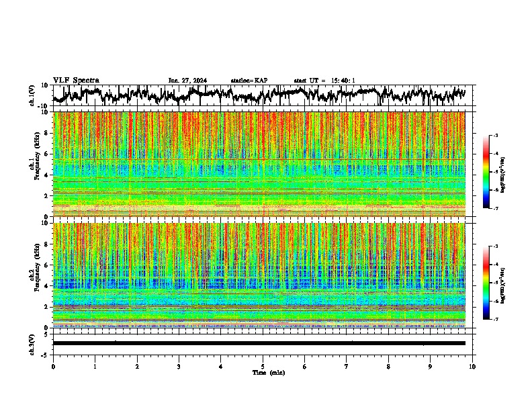Click the ch.1 "Frequency (kHz)" axis label
Viewport: 532px width, 411px height.
click(37, 156)
